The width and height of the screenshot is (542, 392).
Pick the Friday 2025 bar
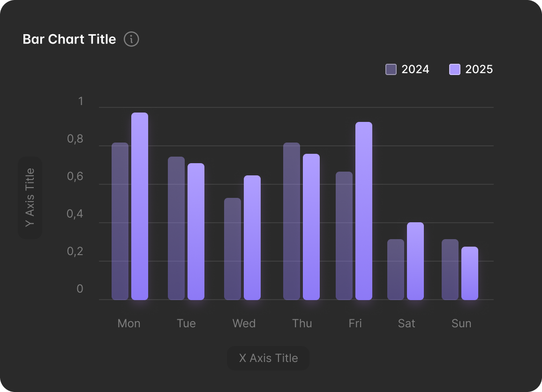pyautogui.click(x=364, y=211)
